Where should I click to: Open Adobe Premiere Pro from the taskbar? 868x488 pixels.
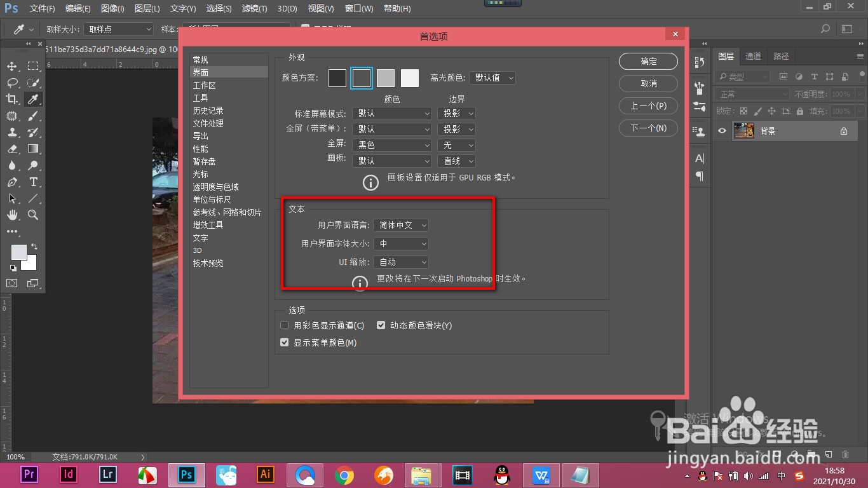[28, 474]
